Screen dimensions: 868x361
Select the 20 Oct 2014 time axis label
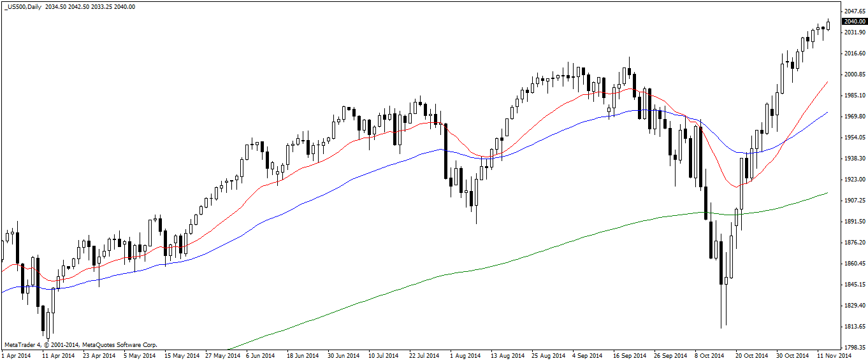[x=751, y=356]
